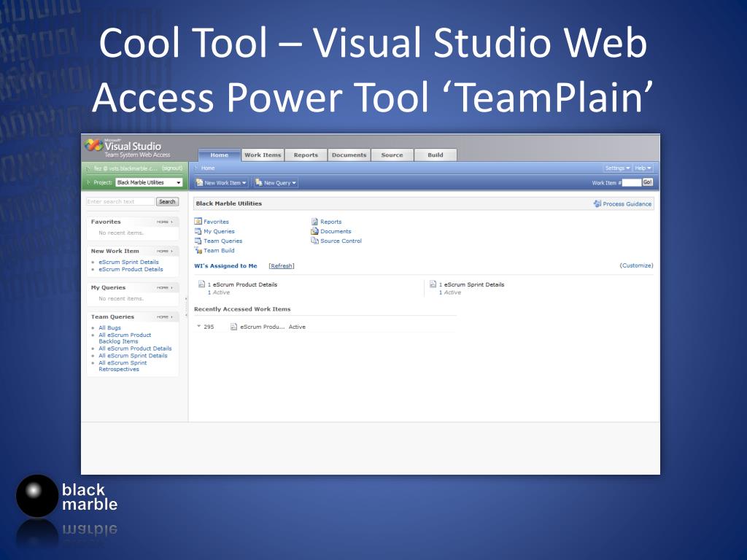Click the '1 Active' link under Product Details
The image size is (747, 560).
click(219, 292)
